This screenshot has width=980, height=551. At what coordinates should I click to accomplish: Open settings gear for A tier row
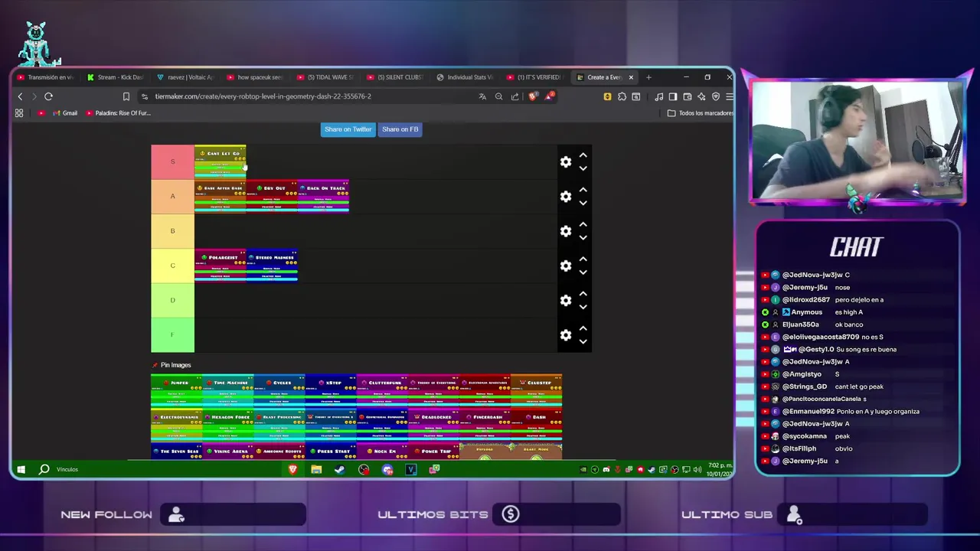tap(565, 197)
